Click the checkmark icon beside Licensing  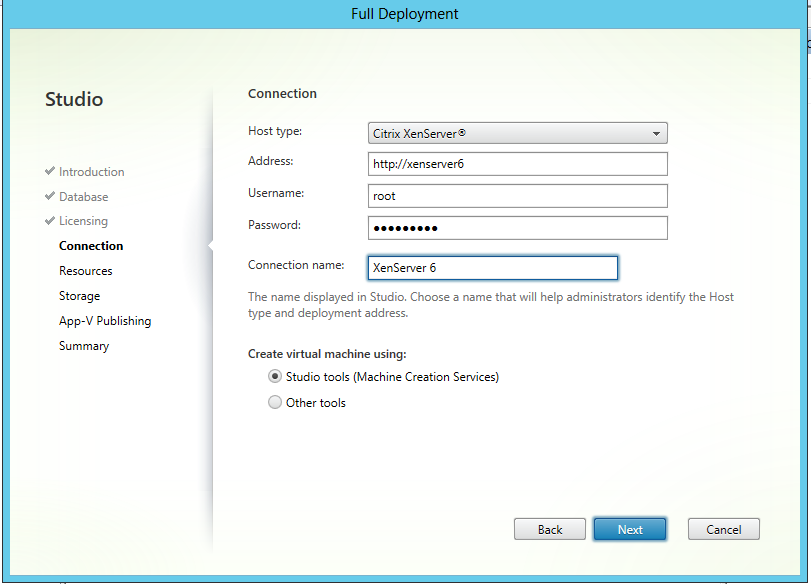coord(50,221)
